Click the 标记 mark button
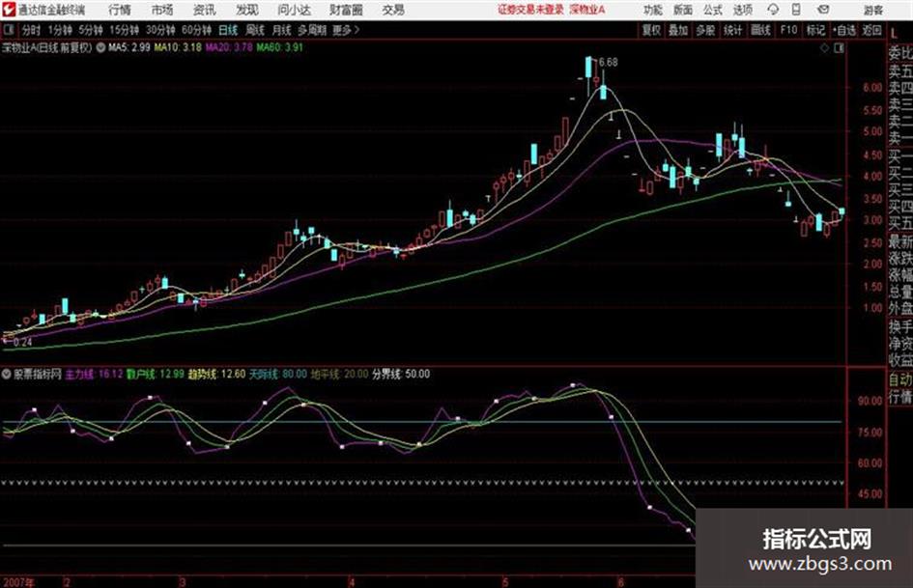 click(x=815, y=30)
